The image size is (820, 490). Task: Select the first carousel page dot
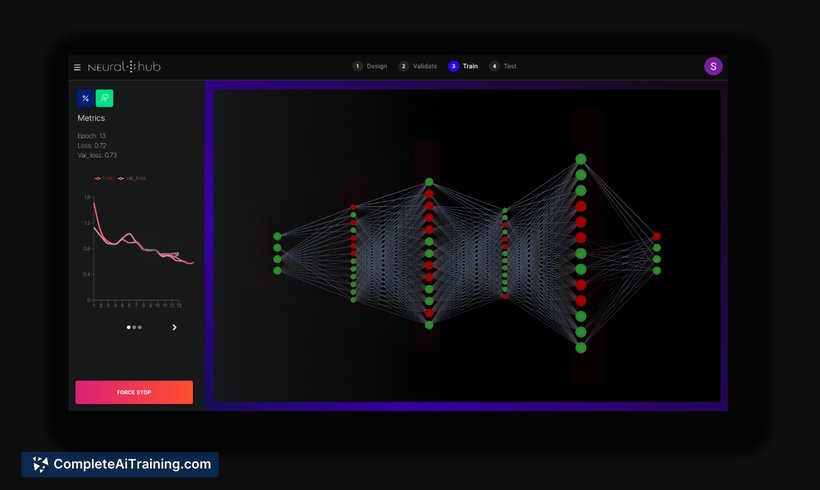128,327
